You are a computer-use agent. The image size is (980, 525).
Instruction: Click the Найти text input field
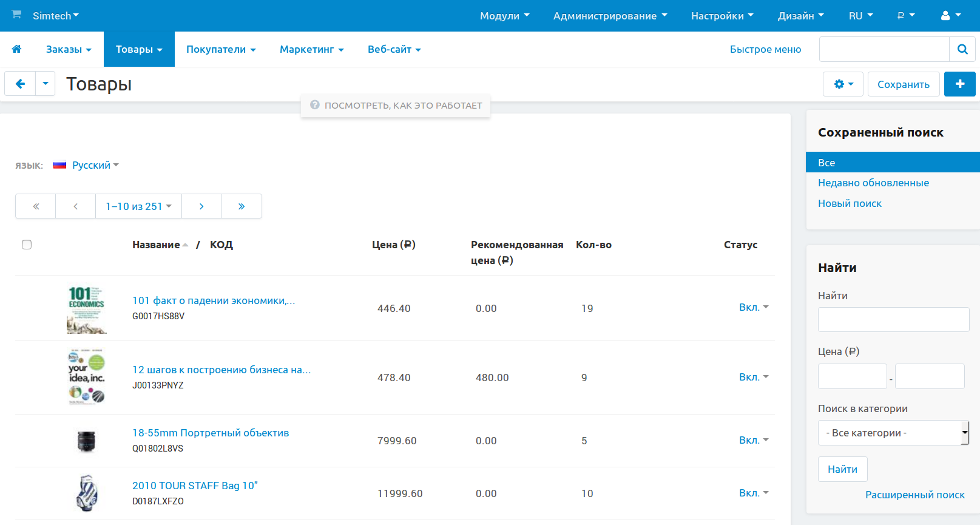coord(893,319)
